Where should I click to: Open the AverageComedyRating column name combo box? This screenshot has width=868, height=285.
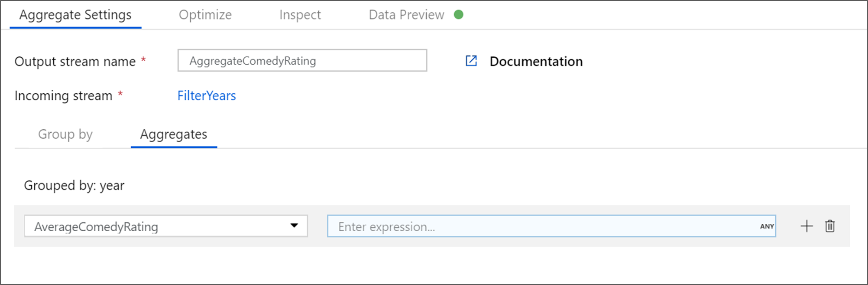(156, 226)
